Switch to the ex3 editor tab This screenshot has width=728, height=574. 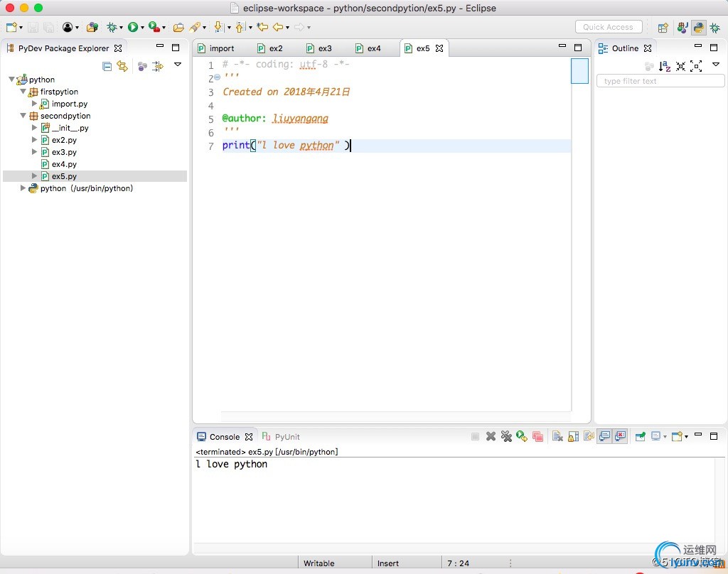pos(325,48)
